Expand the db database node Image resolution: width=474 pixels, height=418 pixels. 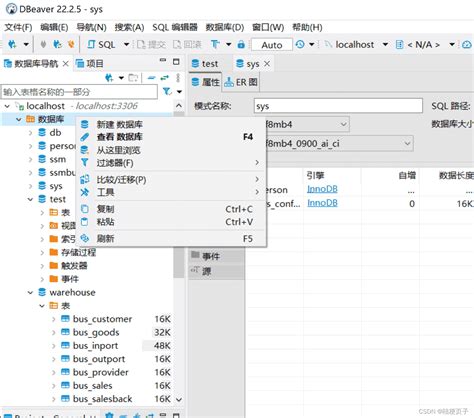(30, 133)
